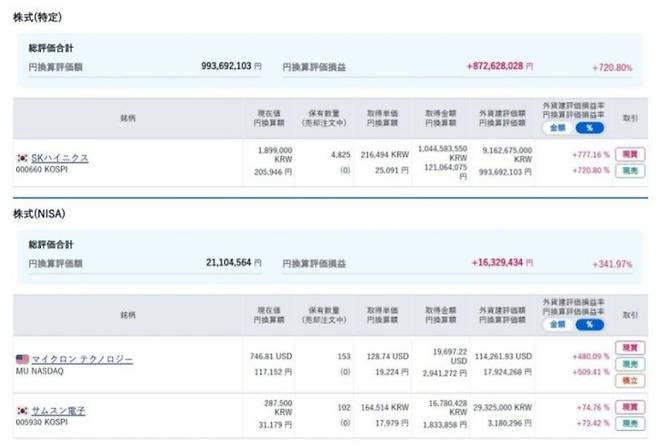Viewport: 658px width, 446px height.
Task: Click 銘柄 column header in 特定 table
Action: click(x=128, y=118)
